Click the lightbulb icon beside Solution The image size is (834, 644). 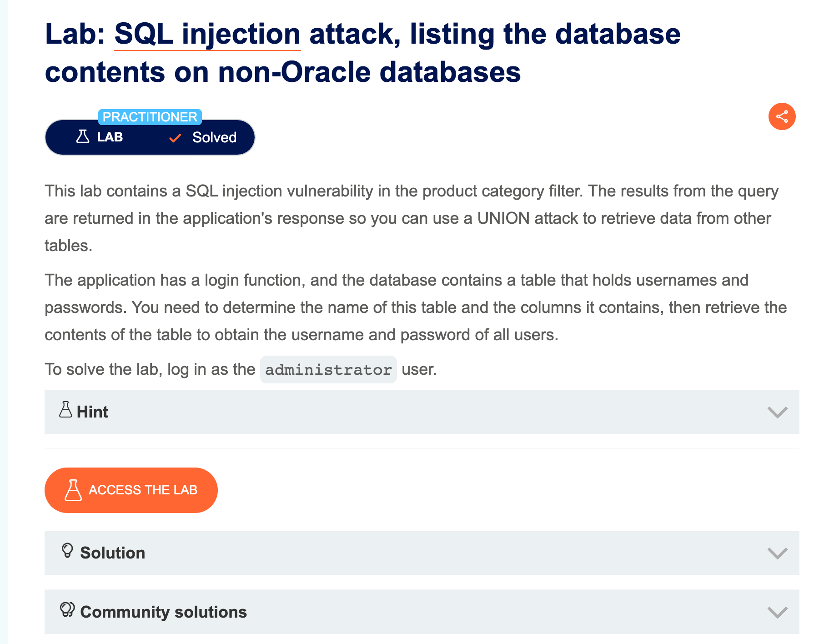[67, 551]
